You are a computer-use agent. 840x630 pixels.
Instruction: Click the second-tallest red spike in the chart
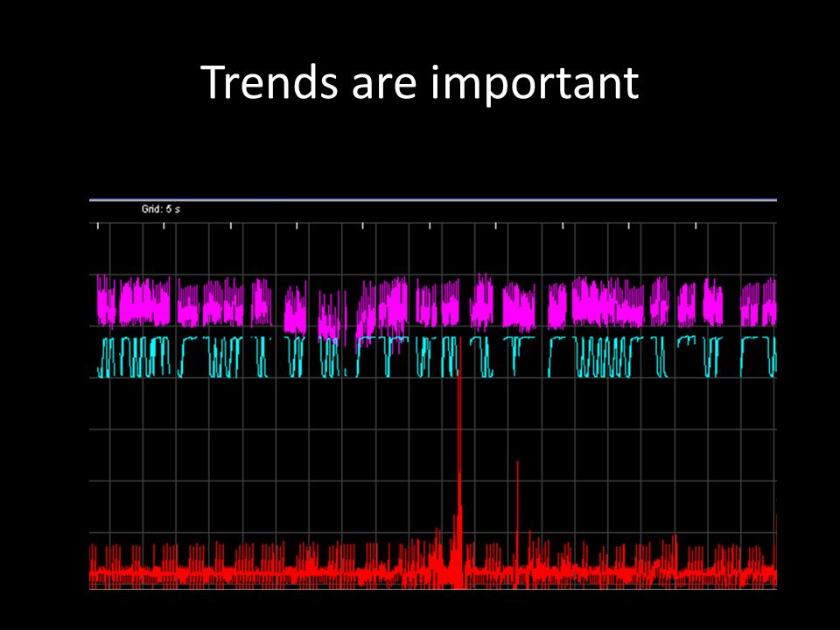point(517,524)
